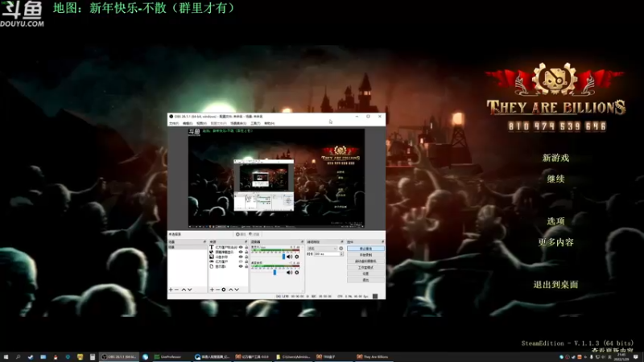Pop out the Sources (来源) dock
The image size is (644, 362).
click(x=246, y=242)
